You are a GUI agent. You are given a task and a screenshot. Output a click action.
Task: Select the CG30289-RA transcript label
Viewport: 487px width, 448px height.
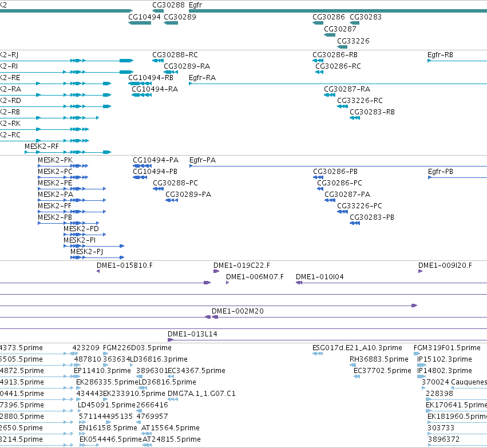pos(187,66)
